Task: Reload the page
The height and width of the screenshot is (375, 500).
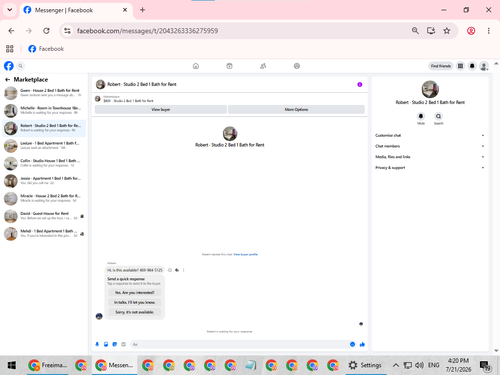Action: [x=46, y=31]
